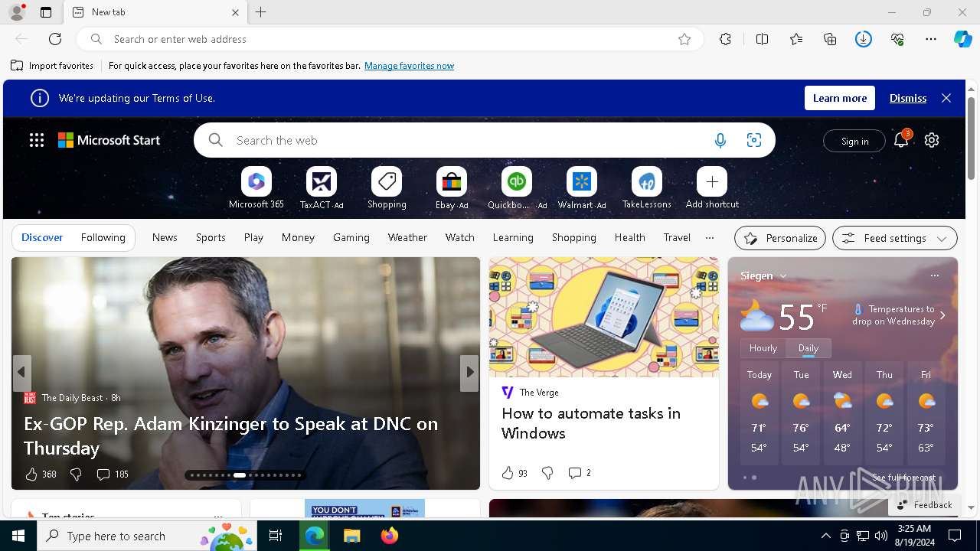
Task: Open the Copilot sidebar icon
Action: 963,39
